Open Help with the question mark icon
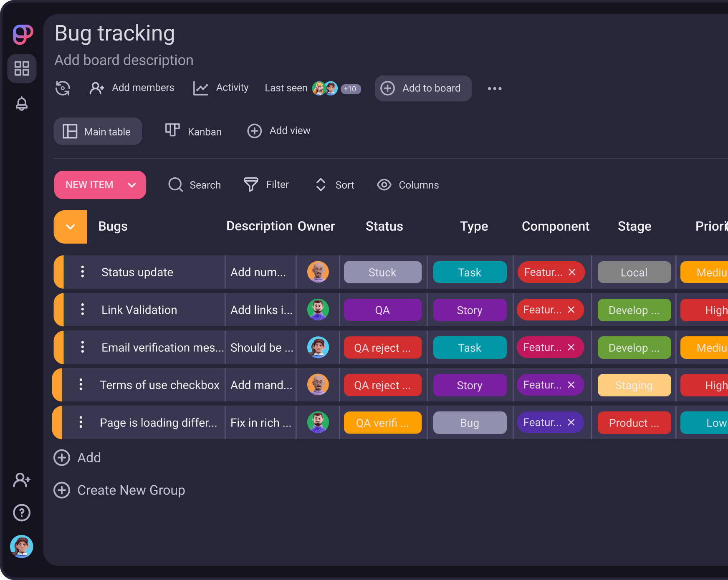The height and width of the screenshot is (580, 728). click(x=22, y=512)
